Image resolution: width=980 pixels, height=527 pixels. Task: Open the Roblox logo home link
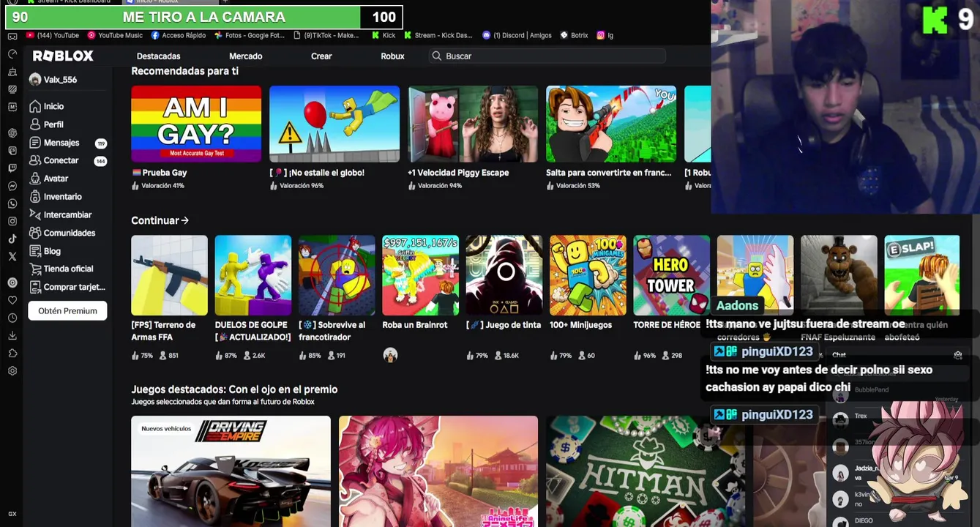click(x=63, y=56)
